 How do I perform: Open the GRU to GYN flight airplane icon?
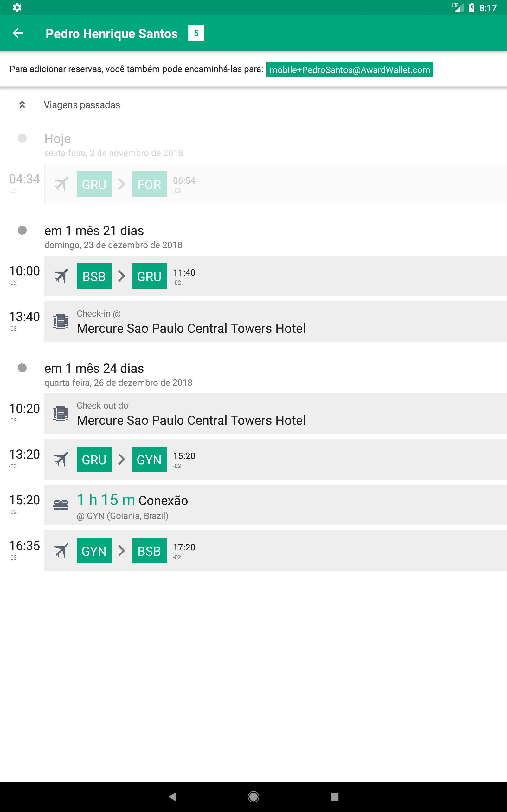coord(61,459)
